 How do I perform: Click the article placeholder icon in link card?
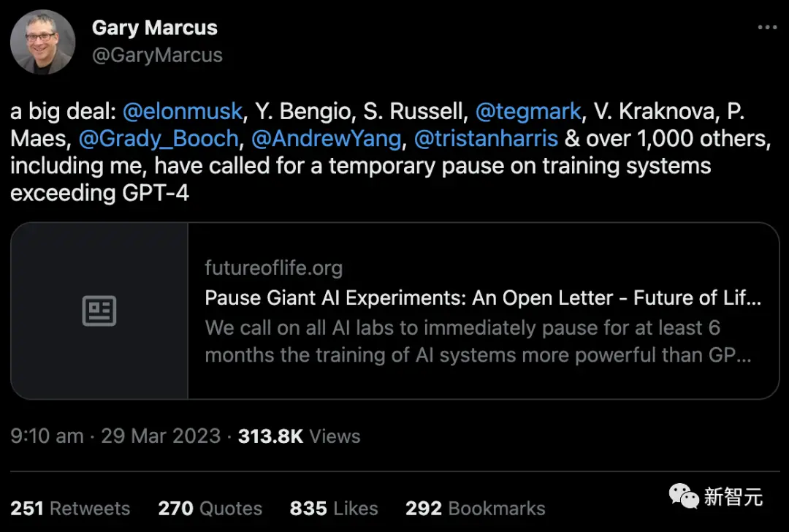click(x=99, y=311)
